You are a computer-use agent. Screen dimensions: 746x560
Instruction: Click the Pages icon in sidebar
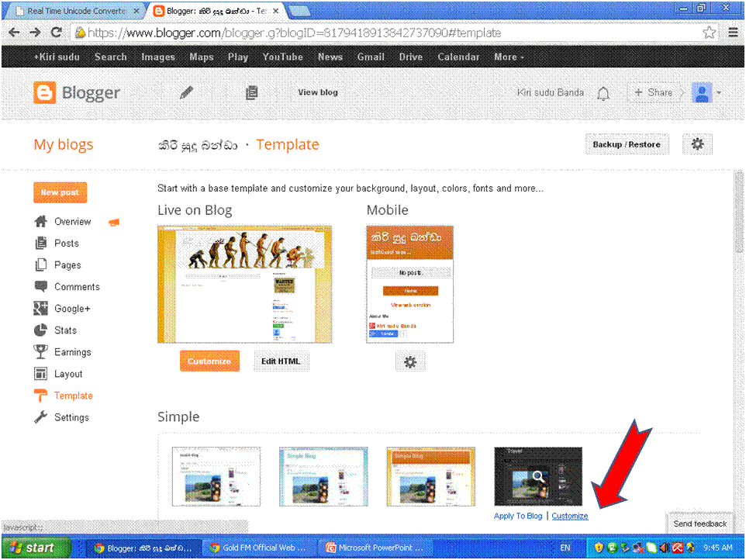[x=41, y=264]
